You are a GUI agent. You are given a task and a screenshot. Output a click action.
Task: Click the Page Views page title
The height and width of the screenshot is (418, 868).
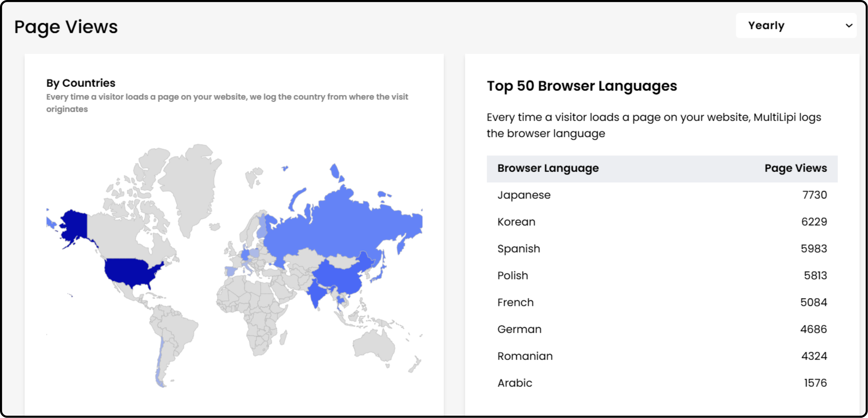pos(66,27)
